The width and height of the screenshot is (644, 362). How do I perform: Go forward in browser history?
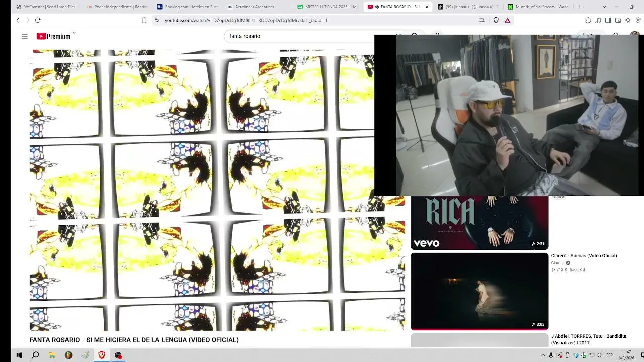(x=28, y=20)
